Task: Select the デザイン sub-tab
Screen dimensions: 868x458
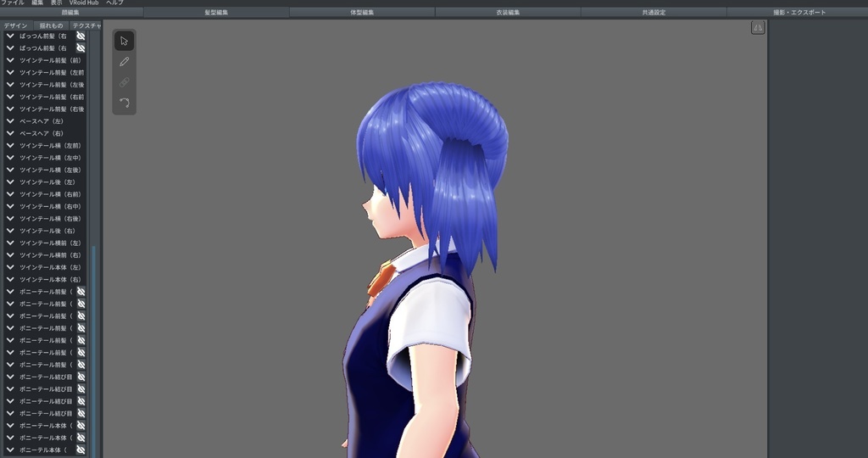Action: point(15,25)
